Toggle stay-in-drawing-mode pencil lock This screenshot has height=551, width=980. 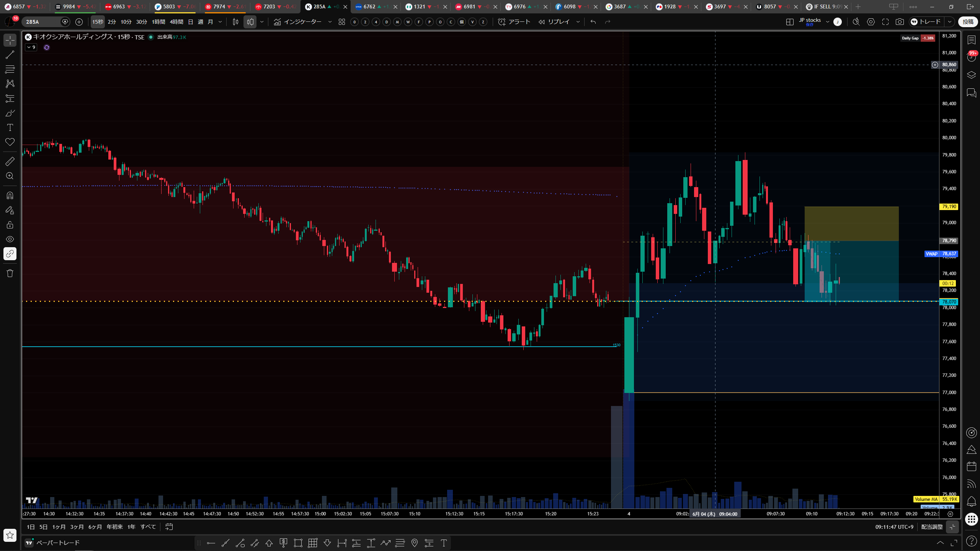coord(10,210)
